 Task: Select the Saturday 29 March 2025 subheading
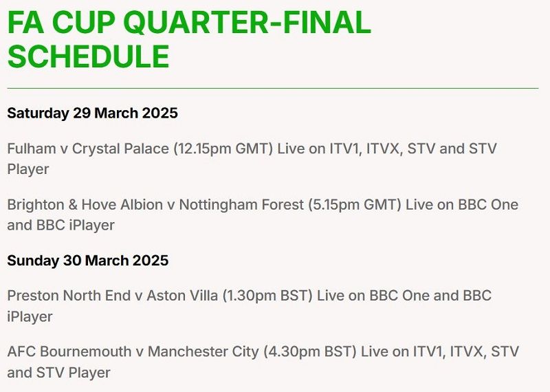click(92, 113)
